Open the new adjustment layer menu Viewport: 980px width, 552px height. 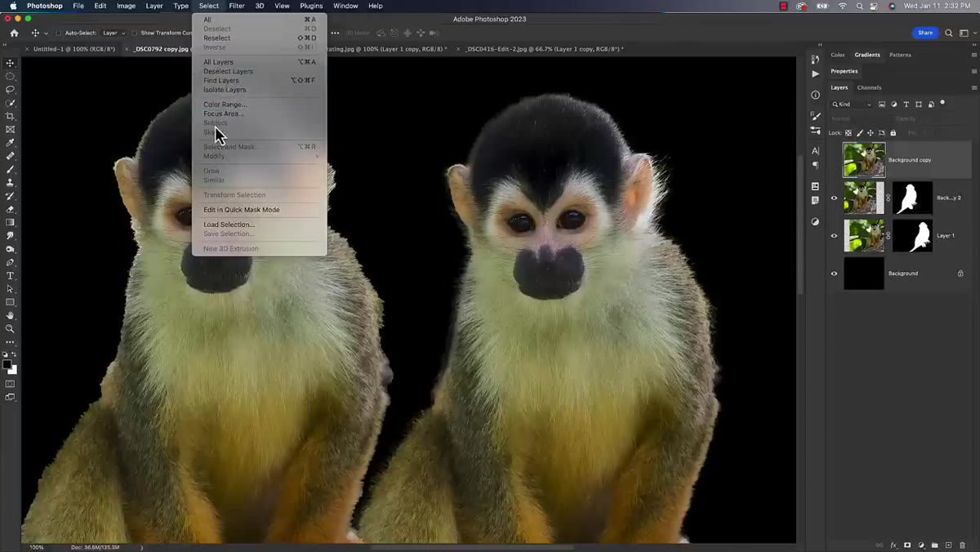pyautogui.click(x=921, y=545)
